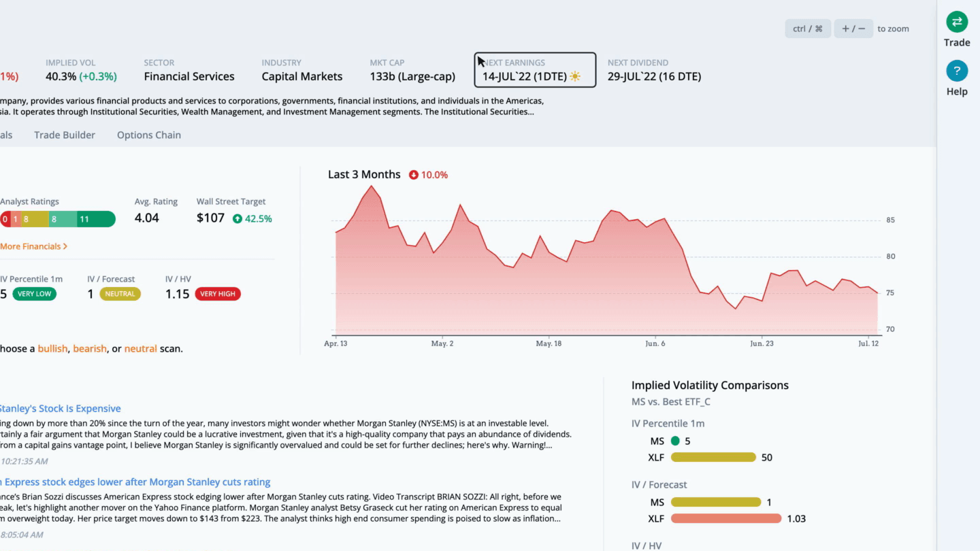This screenshot has width=980, height=551.
Task: Click the Next Dividend 29-JUL'22 text
Action: tap(654, 76)
